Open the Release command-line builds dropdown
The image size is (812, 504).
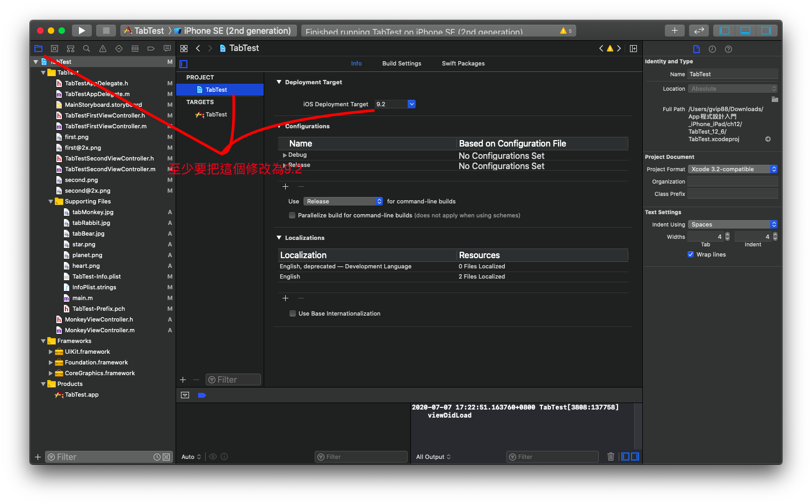[x=343, y=201]
